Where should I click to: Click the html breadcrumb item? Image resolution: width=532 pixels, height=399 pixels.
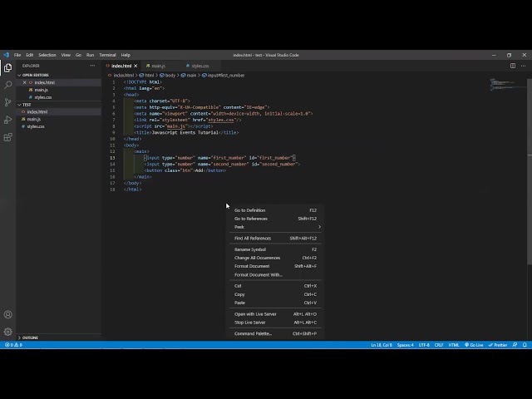pos(146,76)
